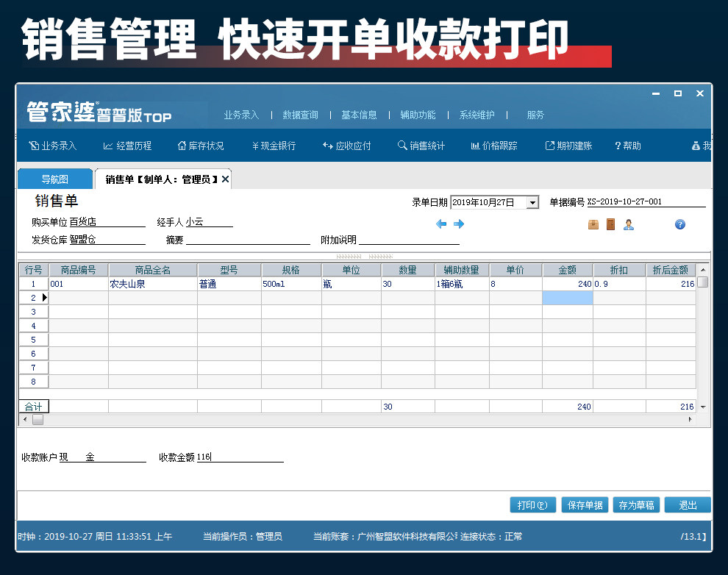Click the 辅助数量 column header
Screen dimensions: 728x575
462,270
